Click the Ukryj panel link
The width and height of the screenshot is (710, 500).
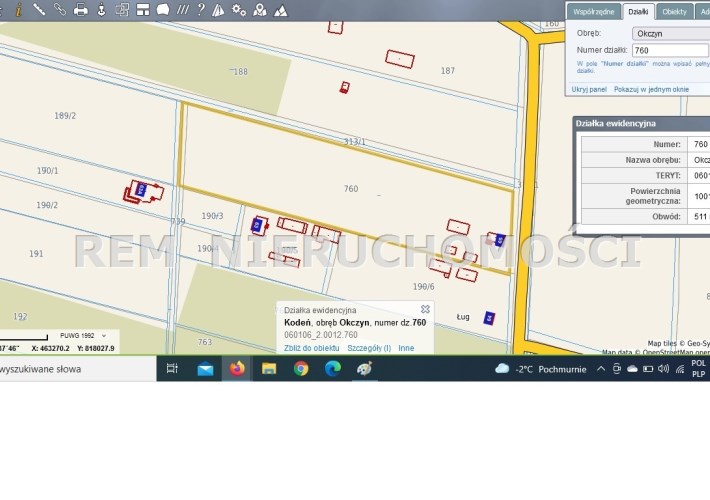589,89
